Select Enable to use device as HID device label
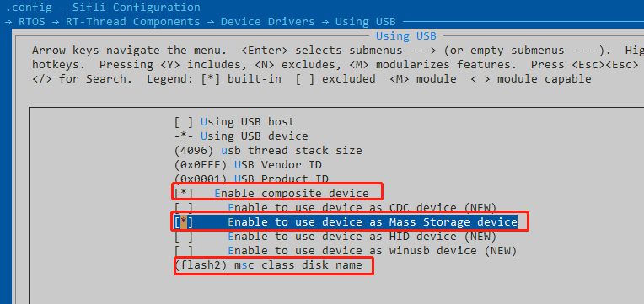Image resolution: width=644 pixels, height=304 pixels. [342, 237]
